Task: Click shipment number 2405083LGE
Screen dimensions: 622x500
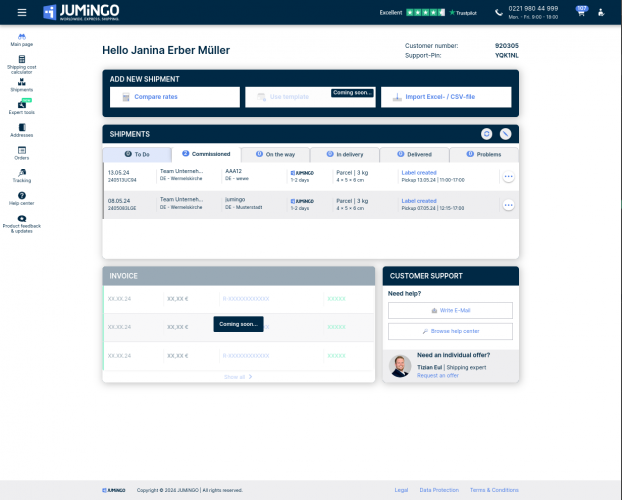Action: 122,208
